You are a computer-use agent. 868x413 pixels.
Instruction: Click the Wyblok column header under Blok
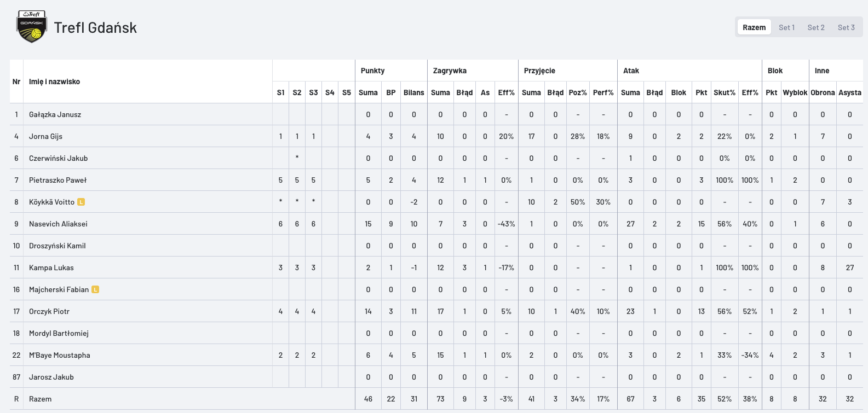pos(795,92)
